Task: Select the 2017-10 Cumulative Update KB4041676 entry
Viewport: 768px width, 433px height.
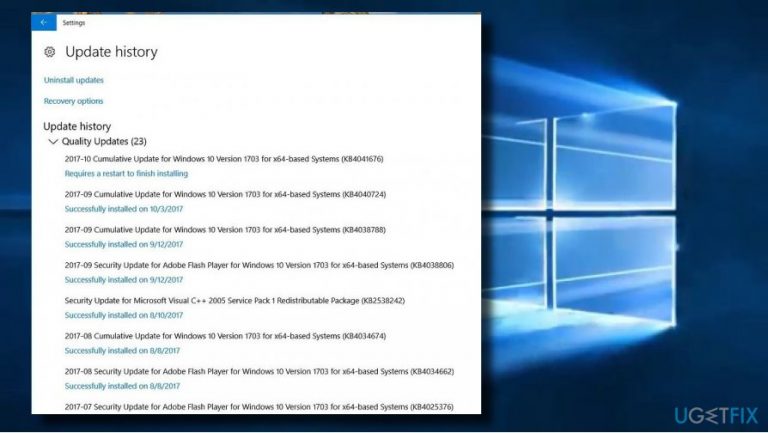Action: tap(224, 159)
